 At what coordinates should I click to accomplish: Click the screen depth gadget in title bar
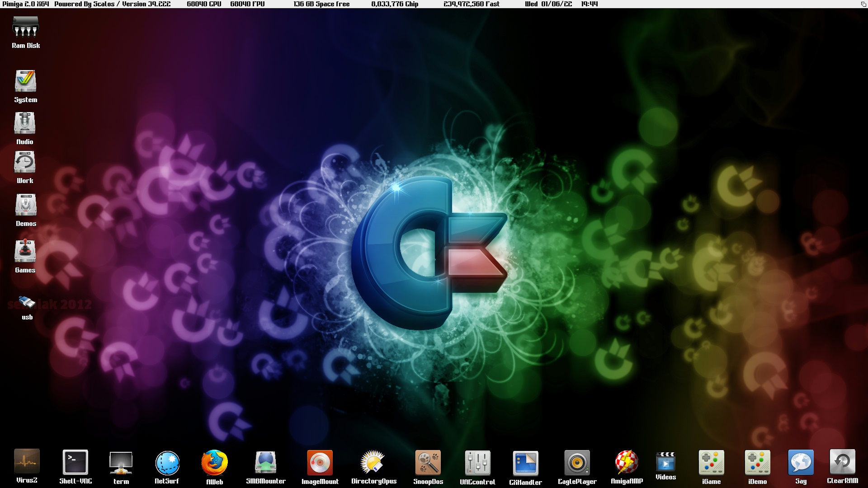tap(863, 4)
